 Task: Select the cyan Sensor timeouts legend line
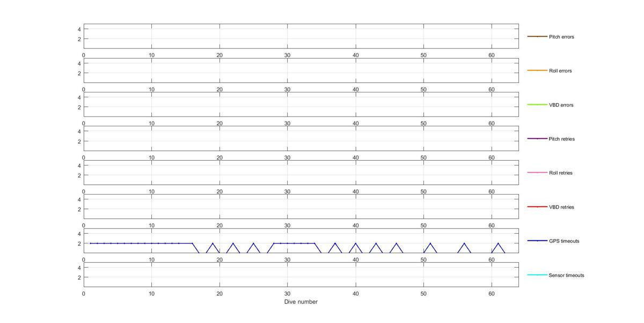tap(537, 275)
